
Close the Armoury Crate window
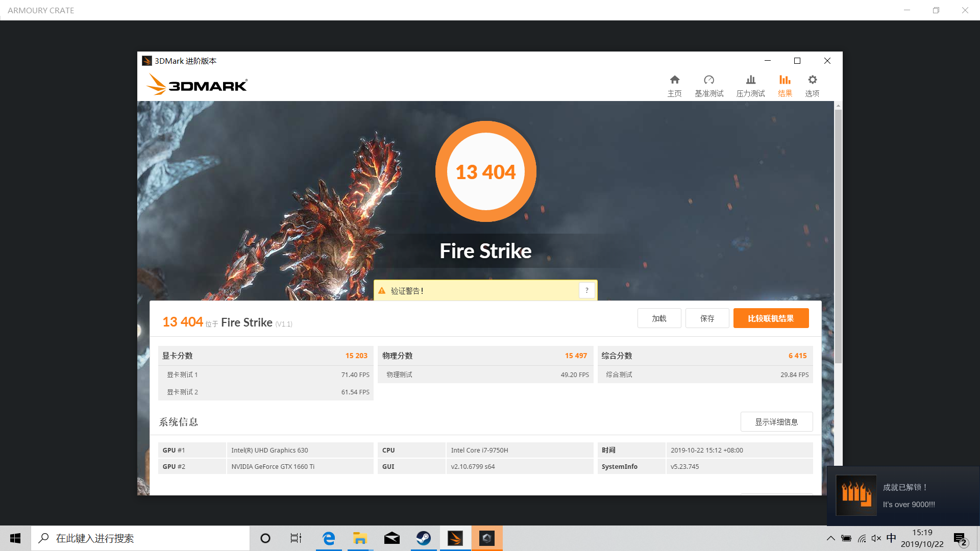(965, 10)
